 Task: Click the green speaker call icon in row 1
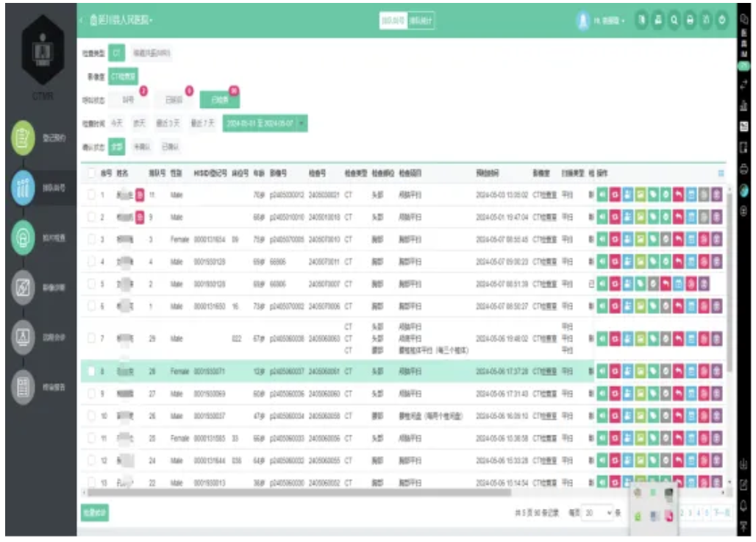click(602, 196)
